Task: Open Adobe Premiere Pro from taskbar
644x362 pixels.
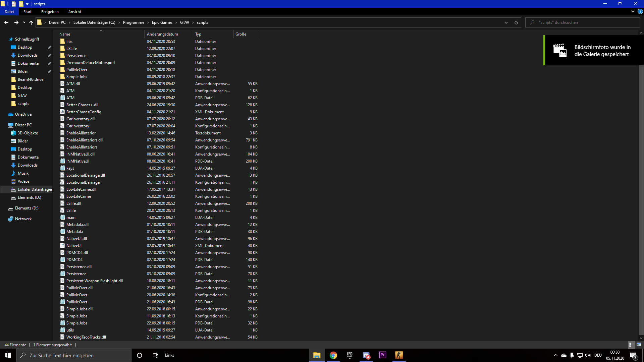Action: pyautogui.click(x=382, y=355)
